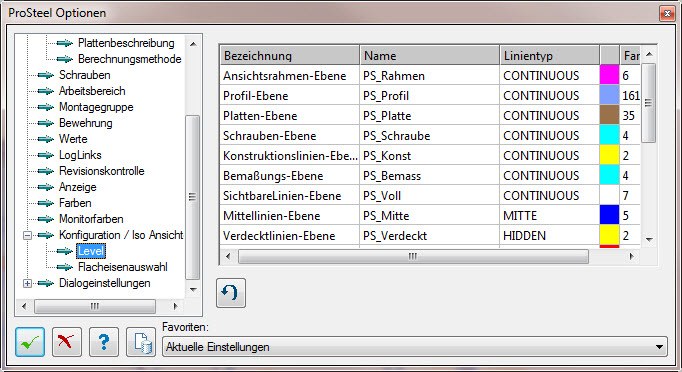Click the PS_Bemass name cell
The height and width of the screenshot is (372, 682).
[x=429, y=176]
